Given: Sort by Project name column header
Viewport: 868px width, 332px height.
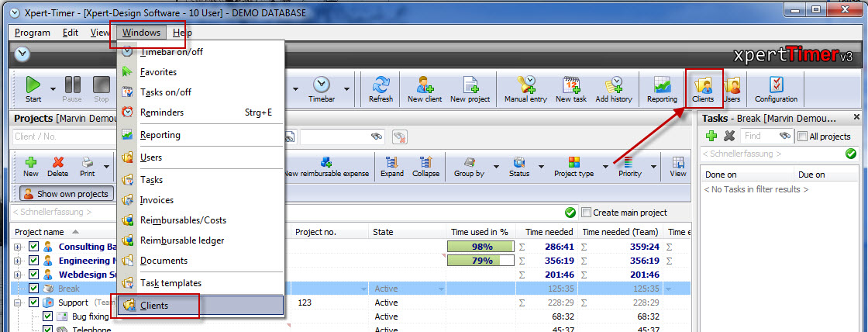Looking at the screenshot, I should (40, 232).
